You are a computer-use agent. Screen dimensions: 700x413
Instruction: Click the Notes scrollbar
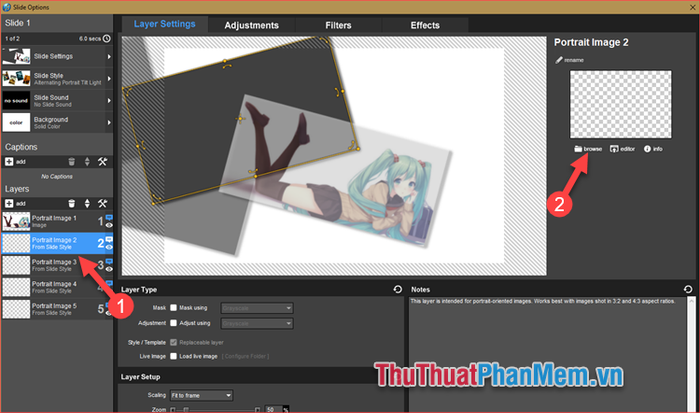click(x=691, y=355)
